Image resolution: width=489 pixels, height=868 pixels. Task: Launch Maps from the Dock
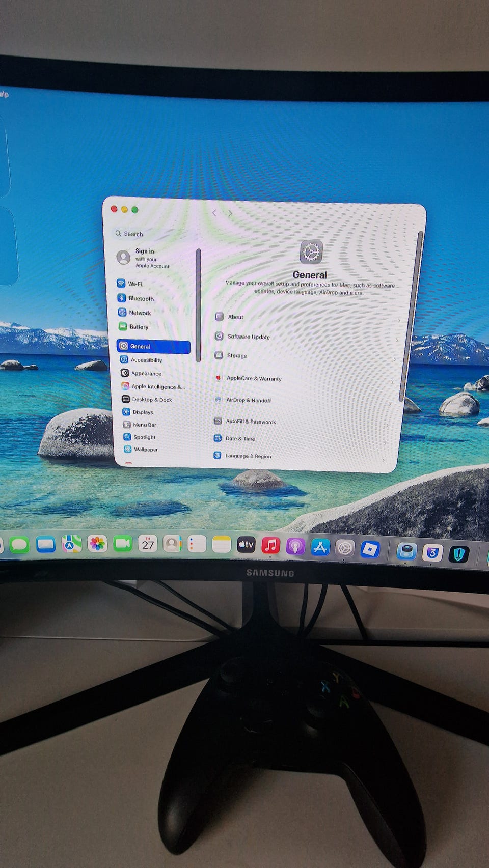tap(71, 544)
